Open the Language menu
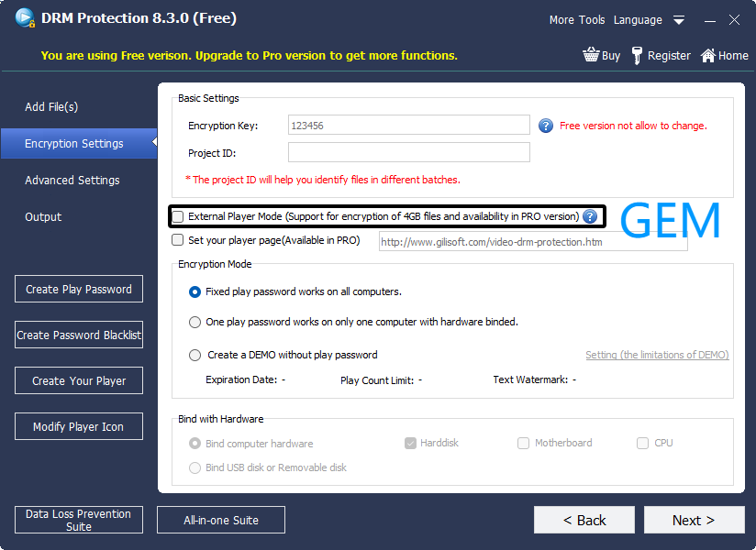The image size is (756, 550). pos(638,20)
